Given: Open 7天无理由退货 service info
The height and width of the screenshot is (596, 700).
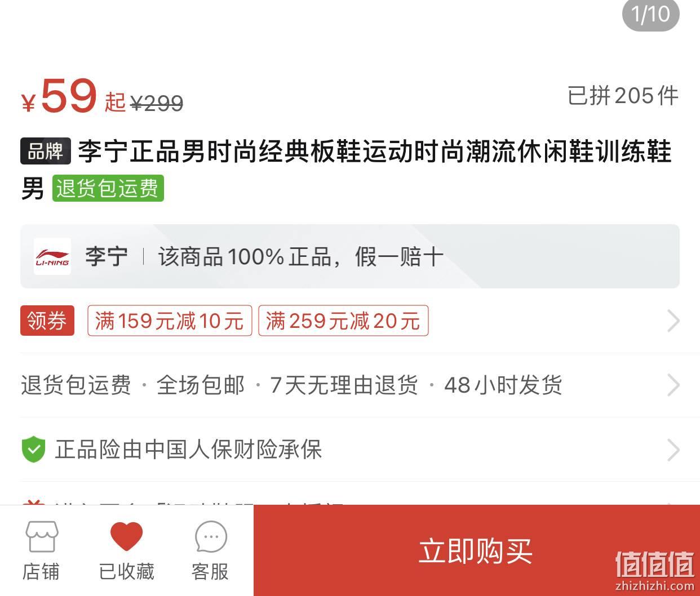Looking at the screenshot, I should pyautogui.click(x=344, y=385).
